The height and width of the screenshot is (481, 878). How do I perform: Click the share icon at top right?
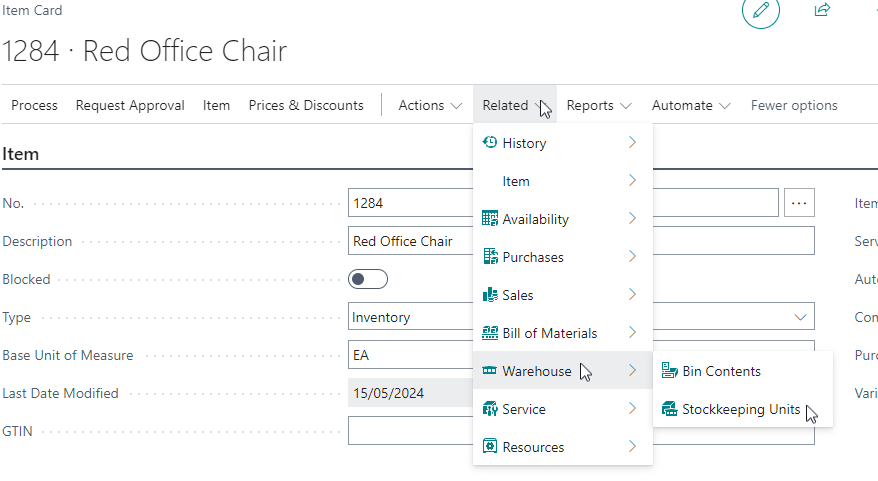[x=822, y=10]
